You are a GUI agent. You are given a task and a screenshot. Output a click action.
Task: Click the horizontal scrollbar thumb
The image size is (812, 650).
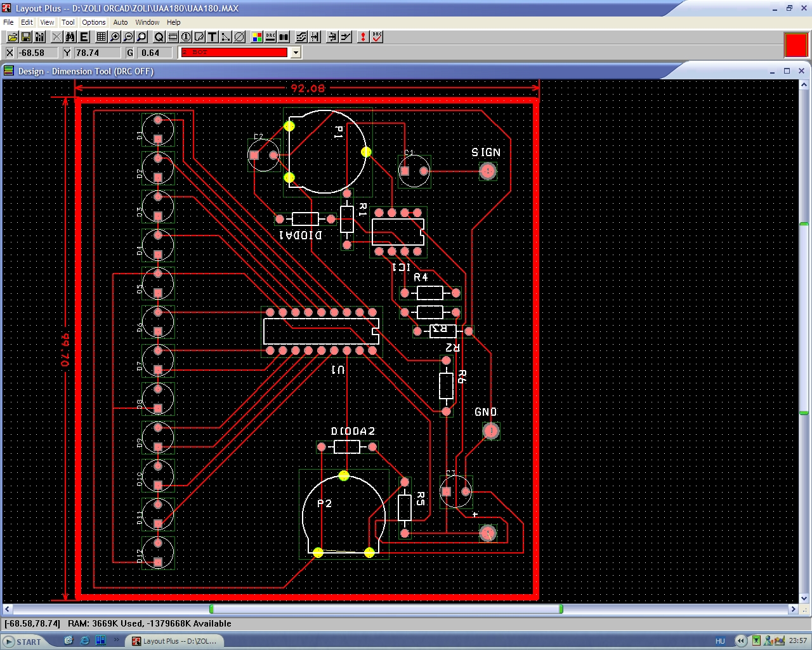coord(386,609)
